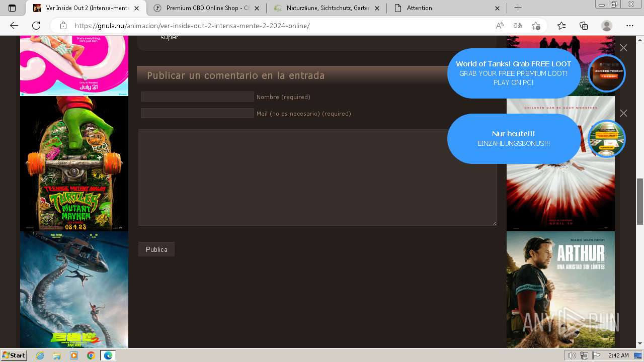Image resolution: width=644 pixels, height=362 pixels.
Task: Open network status in system tray
Action: pos(584,355)
